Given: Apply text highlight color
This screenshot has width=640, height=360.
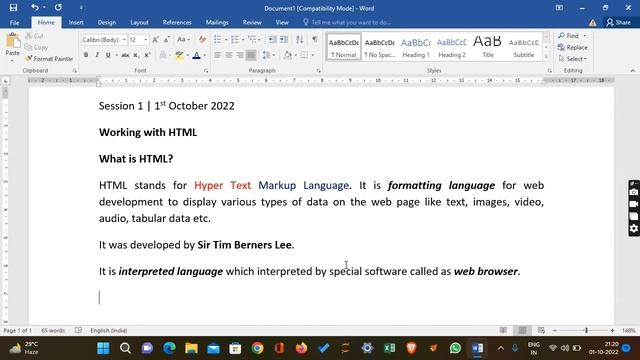Looking at the screenshot, I should pyautogui.click(x=179, y=55).
